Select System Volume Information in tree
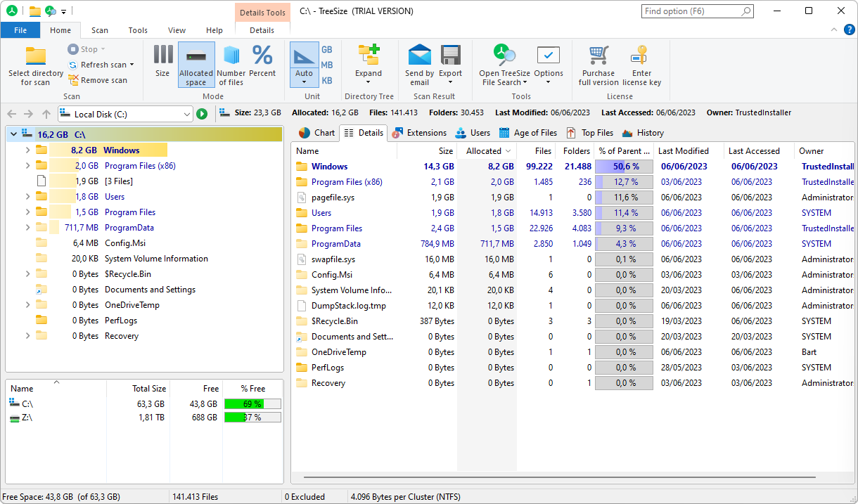858x504 pixels. 156,259
